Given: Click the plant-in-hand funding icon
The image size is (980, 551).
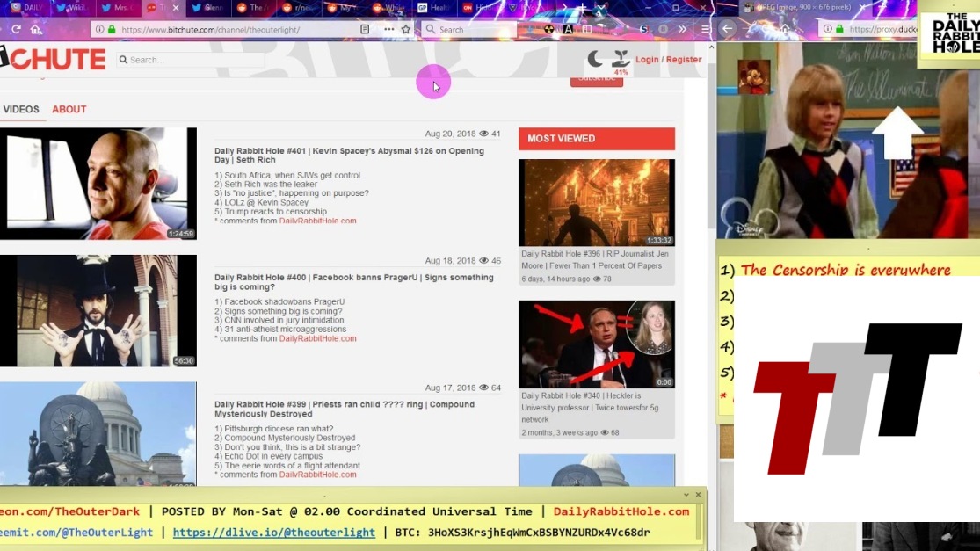Looking at the screenshot, I should [x=621, y=59].
